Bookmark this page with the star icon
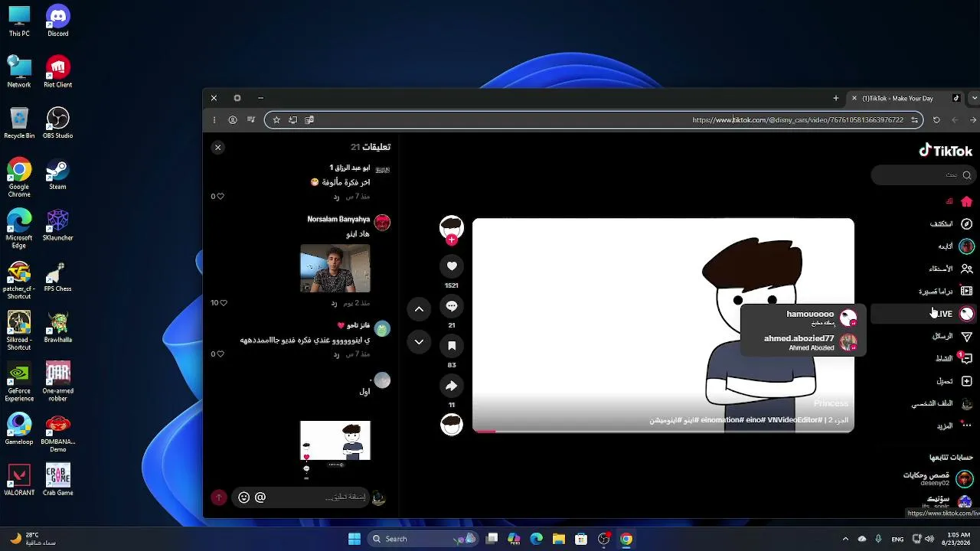The height and width of the screenshot is (551, 980). point(276,119)
